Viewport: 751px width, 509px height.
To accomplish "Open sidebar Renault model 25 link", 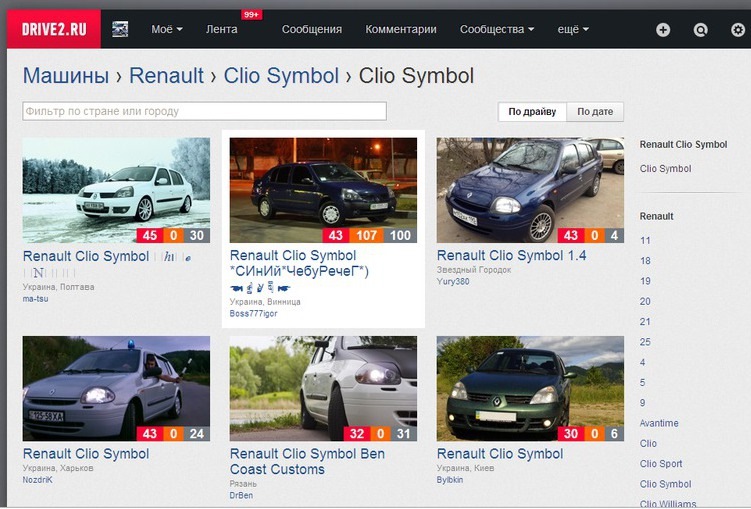I will click(645, 342).
